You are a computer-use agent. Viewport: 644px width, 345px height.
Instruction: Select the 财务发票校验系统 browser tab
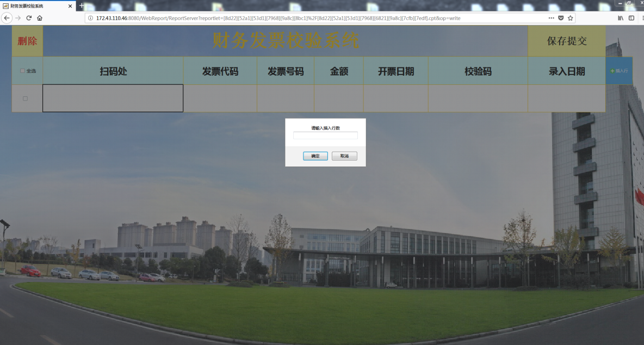pyautogui.click(x=38, y=6)
